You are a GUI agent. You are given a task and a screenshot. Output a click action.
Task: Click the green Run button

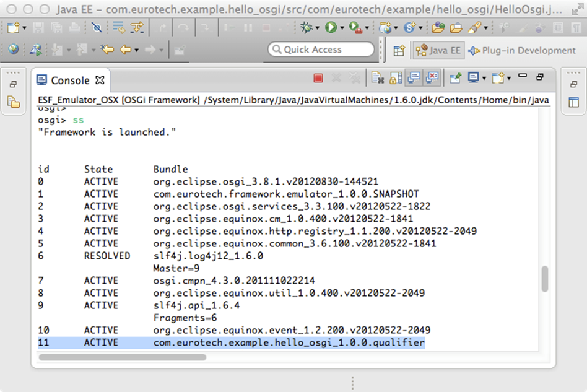pyautogui.click(x=331, y=27)
